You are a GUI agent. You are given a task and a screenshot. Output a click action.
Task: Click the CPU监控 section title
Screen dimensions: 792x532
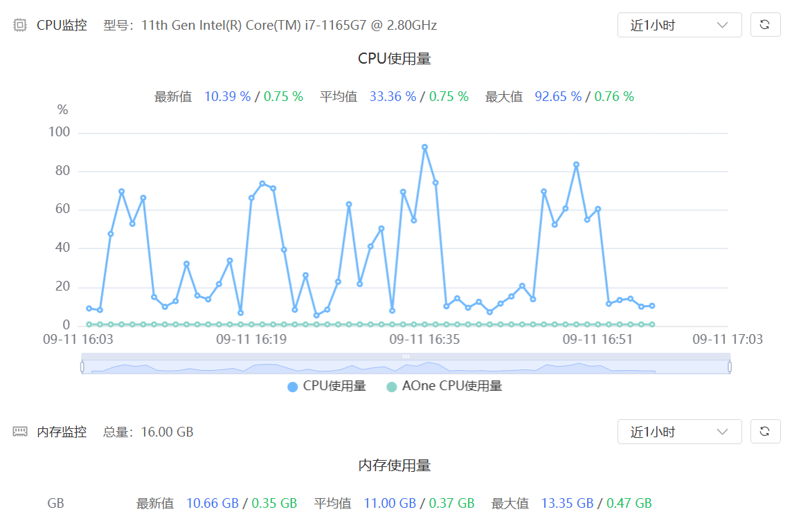tap(62, 25)
